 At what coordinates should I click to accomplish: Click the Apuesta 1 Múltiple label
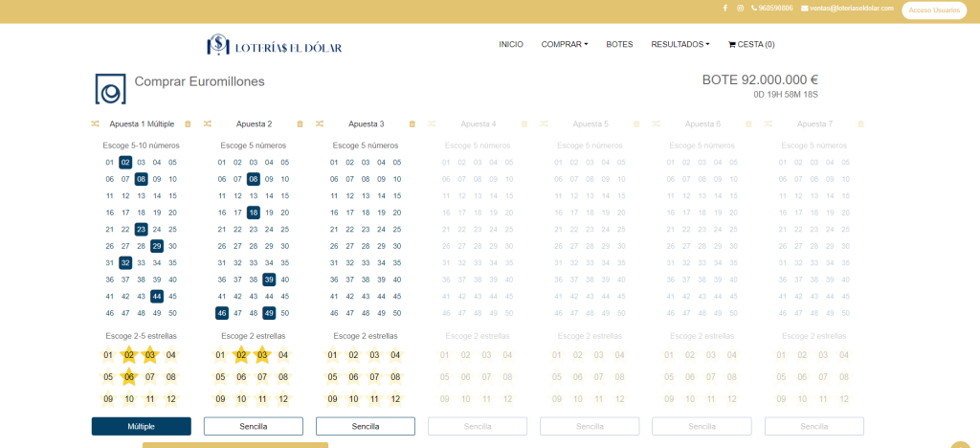(x=142, y=124)
